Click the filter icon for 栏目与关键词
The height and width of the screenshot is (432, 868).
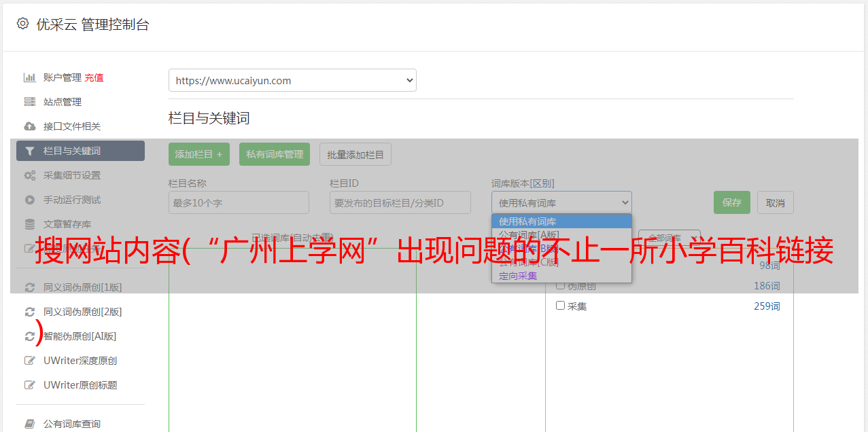click(29, 151)
